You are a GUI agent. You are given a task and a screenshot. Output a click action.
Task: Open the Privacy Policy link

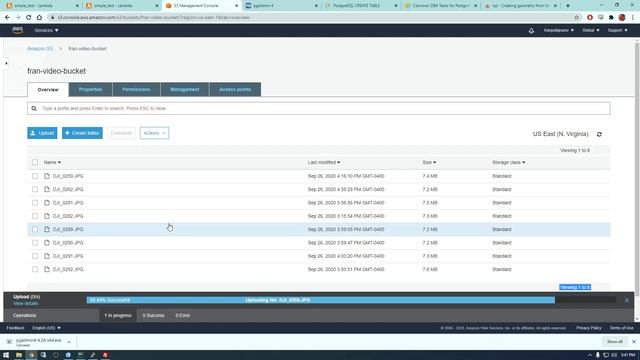589,328
